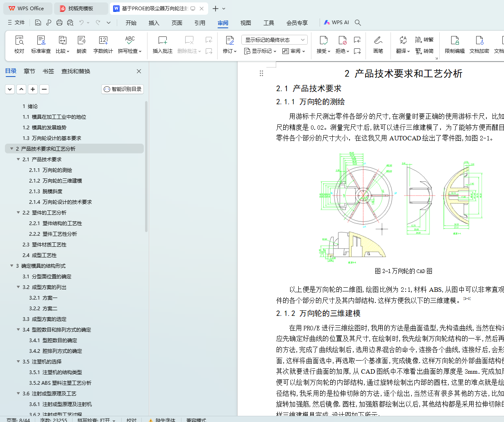Screen dimensions: 504x422
Task: Open the 标准审查 tool
Action: click(41, 45)
